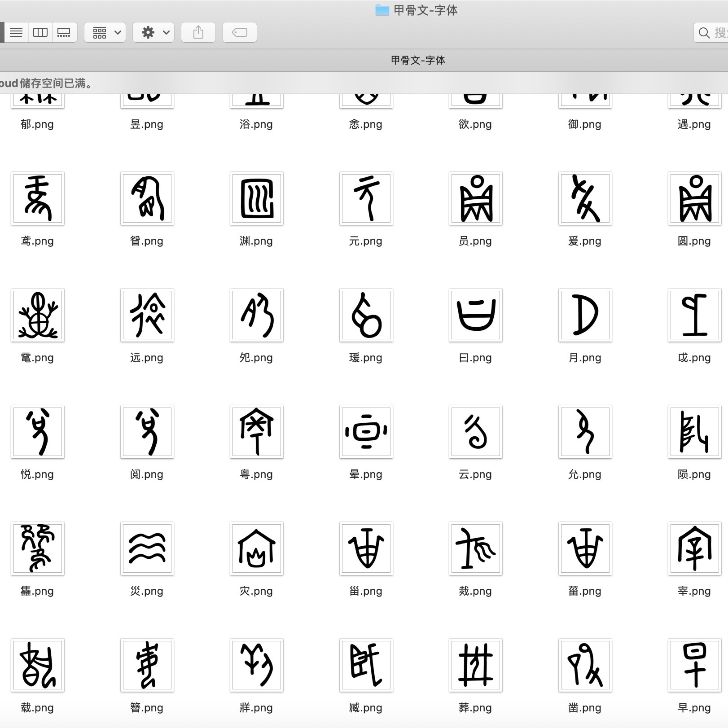Image resolution: width=728 pixels, height=728 pixels.
Task: Click the Share button in the toolbar
Action: pyautogui.click(x=198, y=32)
